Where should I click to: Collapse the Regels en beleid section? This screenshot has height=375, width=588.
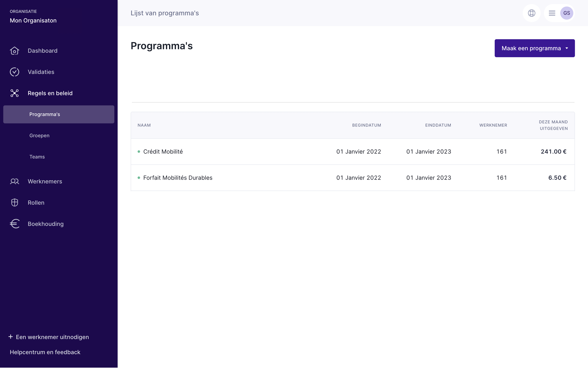tap(50, 93)
